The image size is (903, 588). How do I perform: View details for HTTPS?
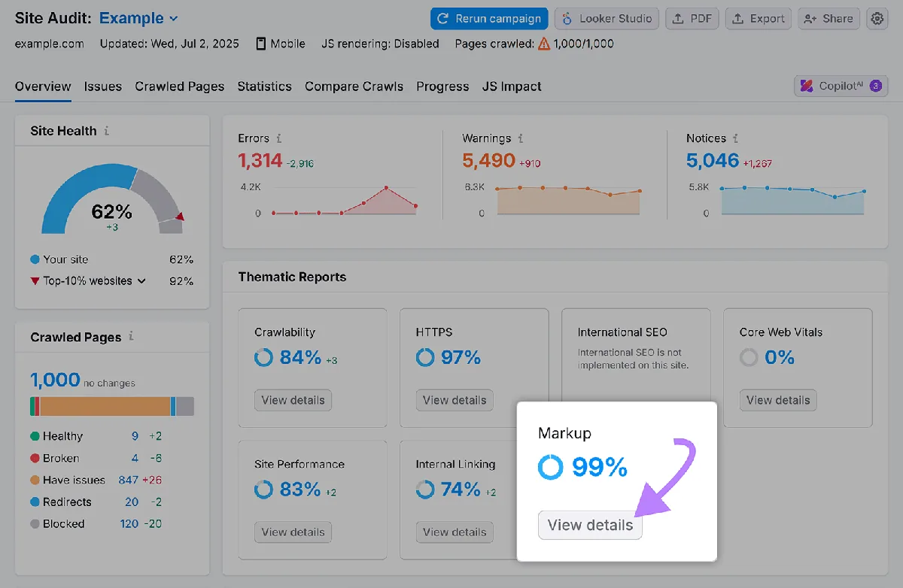(x=455, y=400)
